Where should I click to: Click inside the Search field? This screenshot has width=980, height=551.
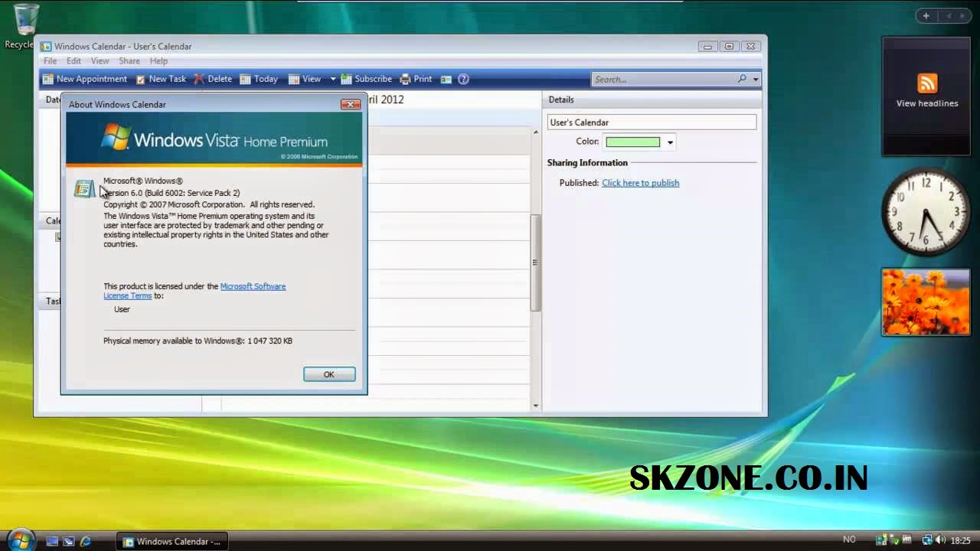(662, 79)
